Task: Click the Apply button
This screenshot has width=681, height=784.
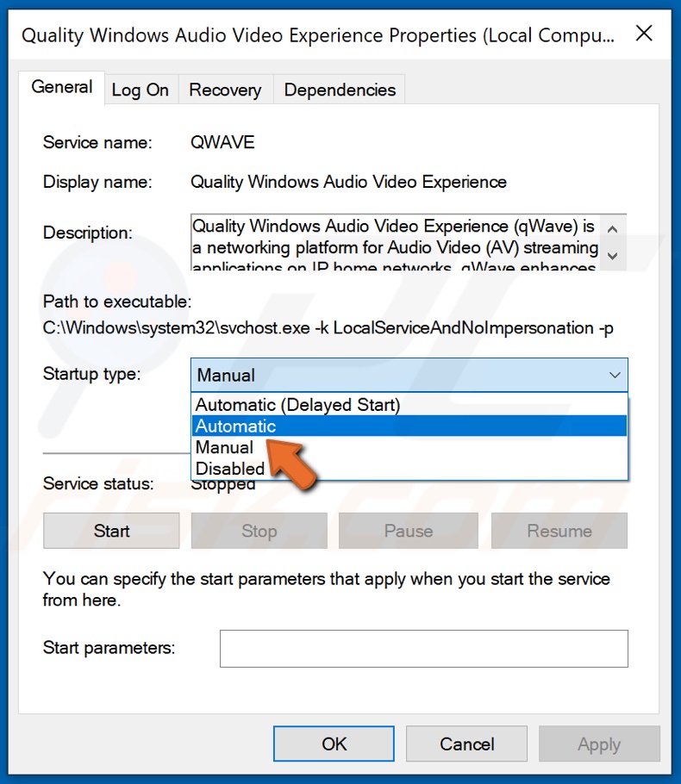Action: 599,744
